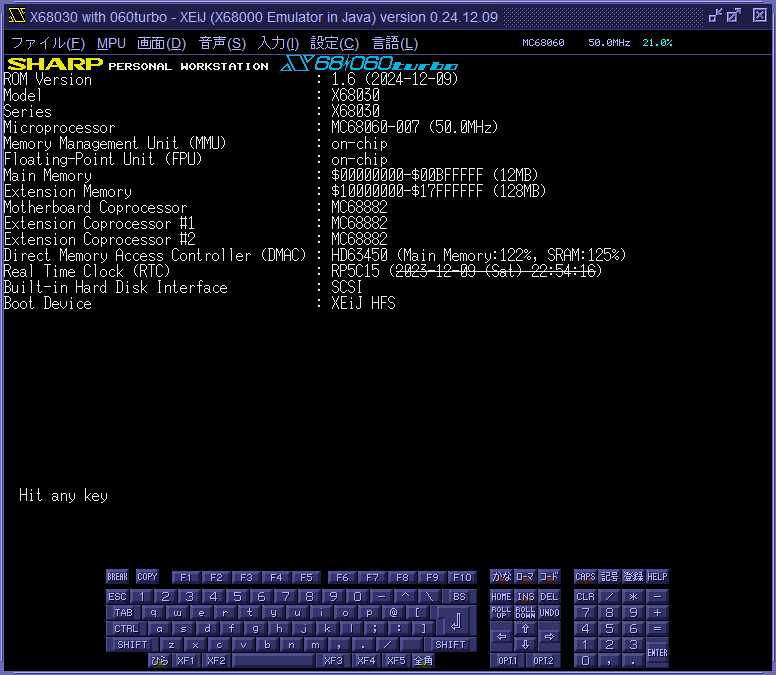Screen dimensions: 776x675
Task: Toggle the CAPS lock key
Action: (x=585, y=577)
